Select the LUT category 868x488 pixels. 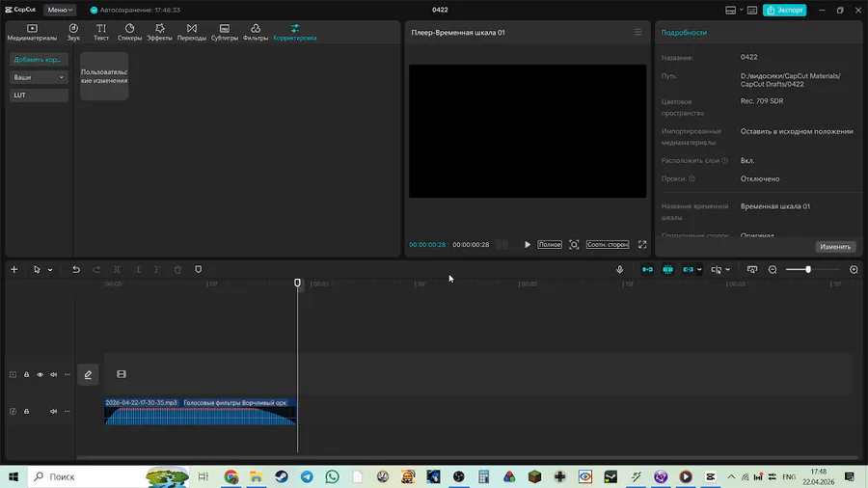39,95
